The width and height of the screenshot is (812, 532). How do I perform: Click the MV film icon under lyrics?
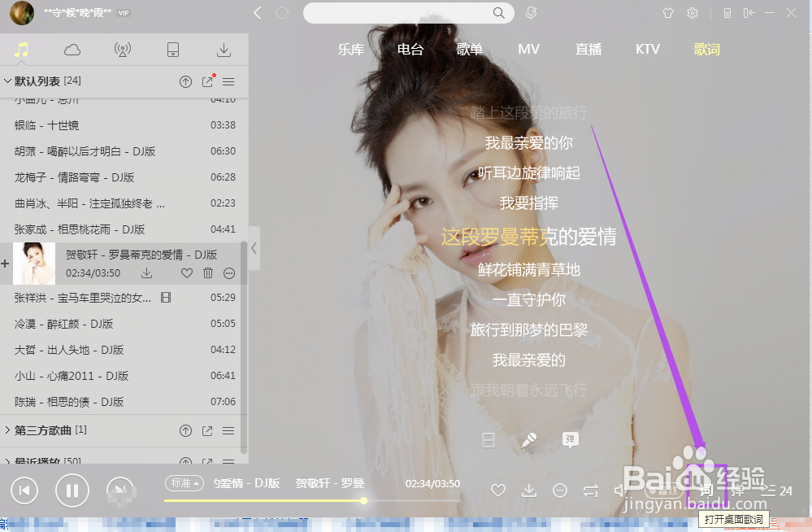tap(489, 440)
